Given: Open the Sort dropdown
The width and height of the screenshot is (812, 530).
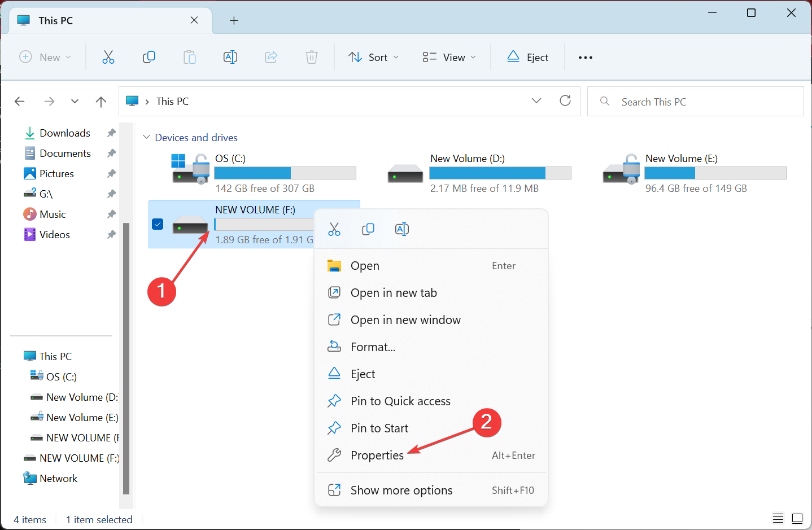Looking at the screenshot, I should [x=373, y=57].
